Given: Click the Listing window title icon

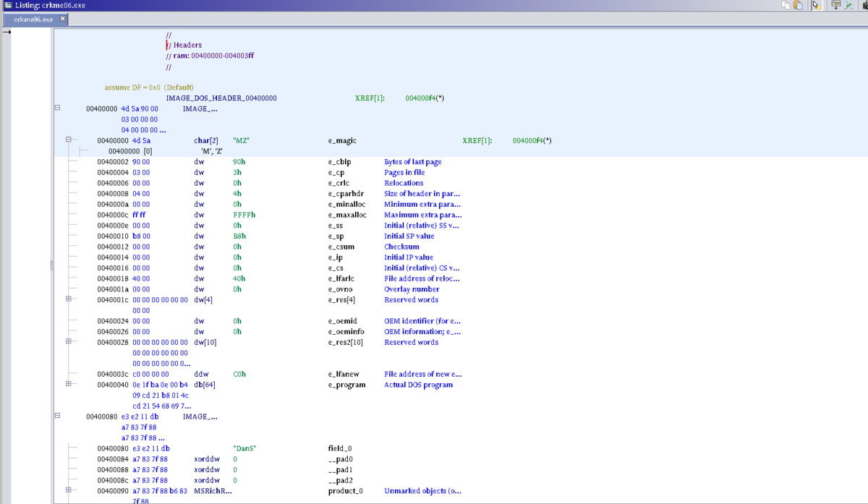Looking at the screenshot, I should [7, 5].
